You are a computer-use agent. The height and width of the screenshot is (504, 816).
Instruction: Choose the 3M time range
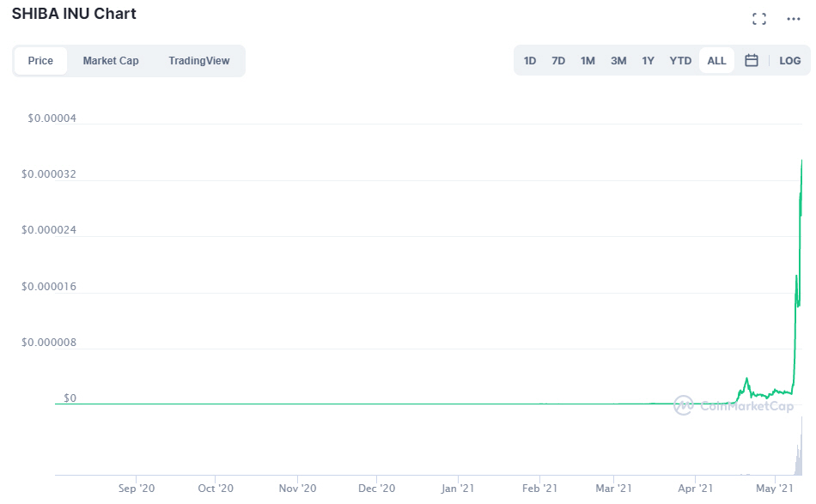click(618, 61)
